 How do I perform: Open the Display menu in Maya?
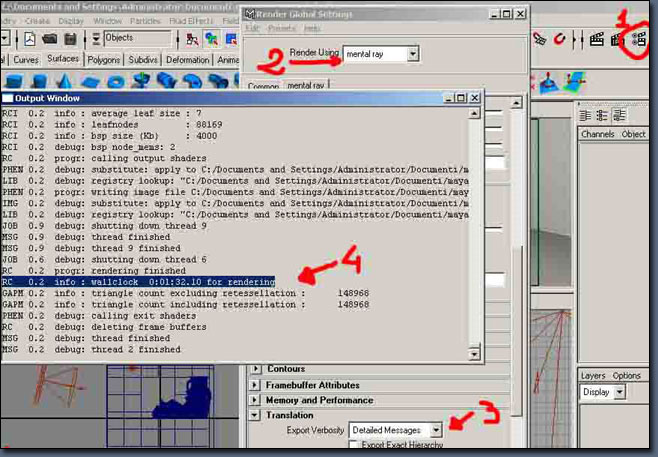[x=71, y=21]
